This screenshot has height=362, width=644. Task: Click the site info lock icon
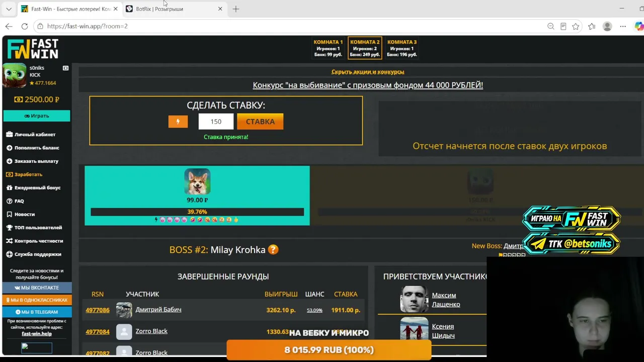click(40, 26)
